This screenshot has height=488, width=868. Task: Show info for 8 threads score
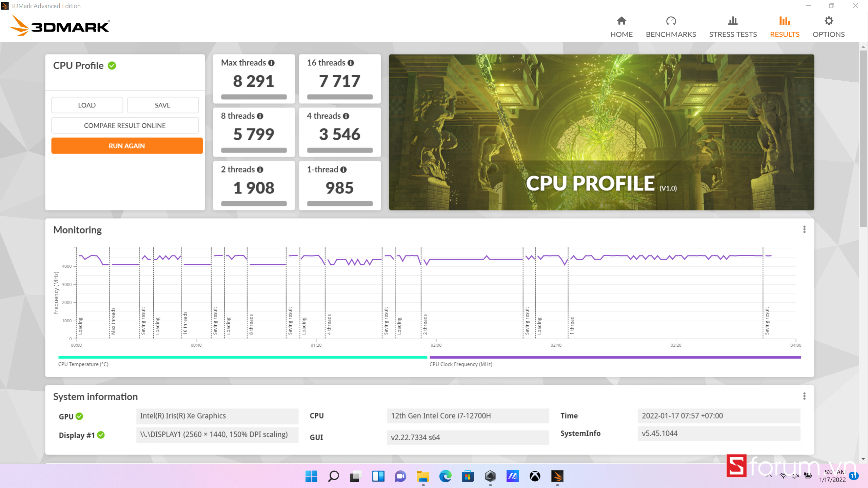[x=260, y=116]
